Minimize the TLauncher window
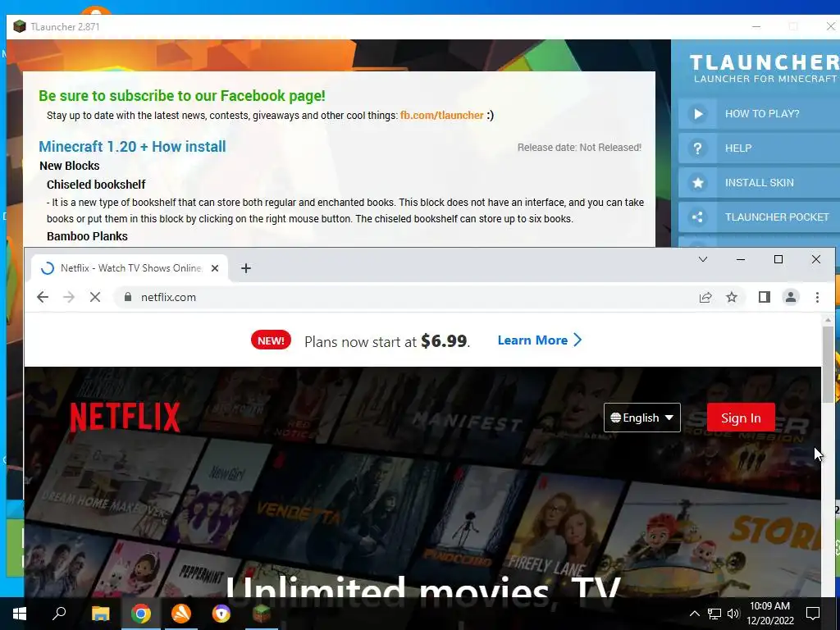This screenshot has width=840, height=630. coord(756,26)
